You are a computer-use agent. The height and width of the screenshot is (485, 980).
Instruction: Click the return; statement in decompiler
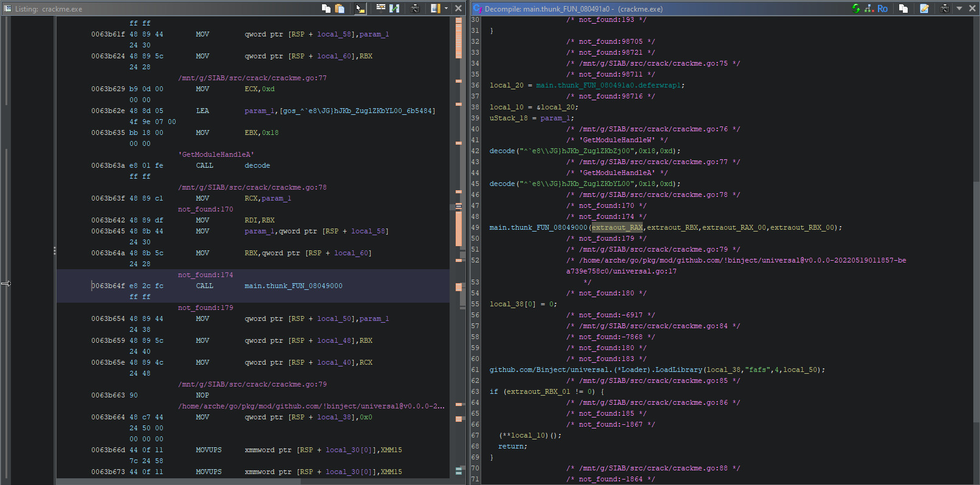[x=513, y=446]
